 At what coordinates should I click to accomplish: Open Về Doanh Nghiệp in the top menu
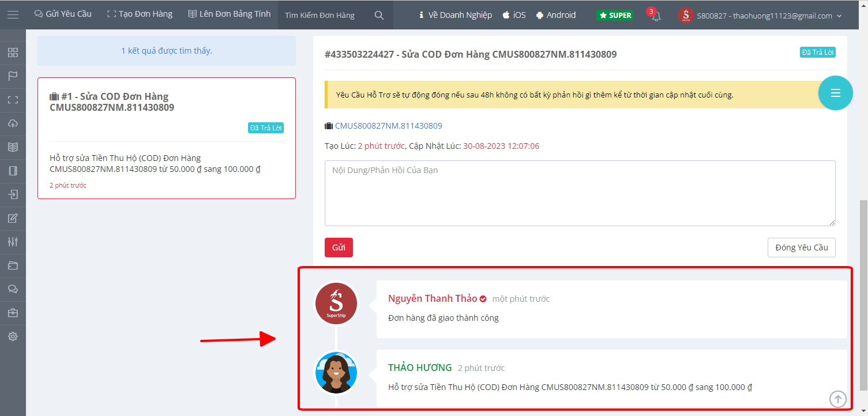(455, 15)
